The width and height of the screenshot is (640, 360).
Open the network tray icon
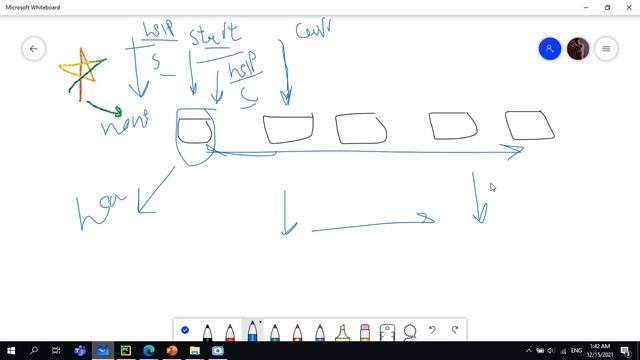[563, 351]
